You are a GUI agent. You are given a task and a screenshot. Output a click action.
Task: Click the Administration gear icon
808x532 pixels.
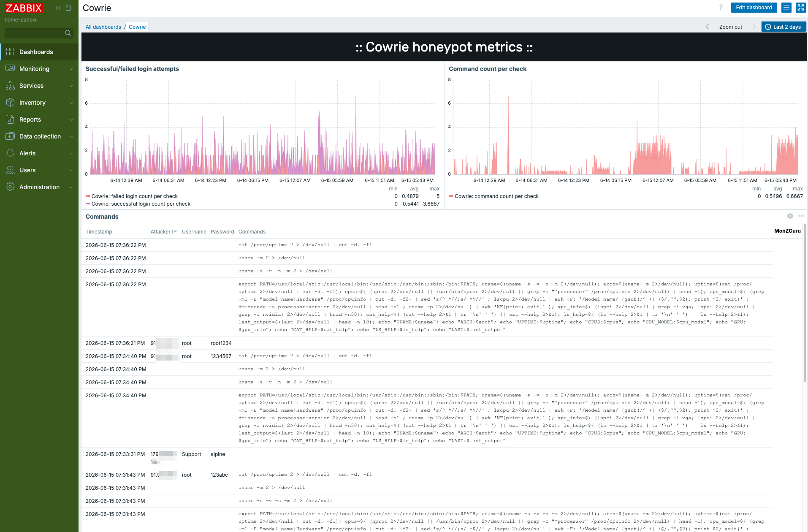coord(10,187)
